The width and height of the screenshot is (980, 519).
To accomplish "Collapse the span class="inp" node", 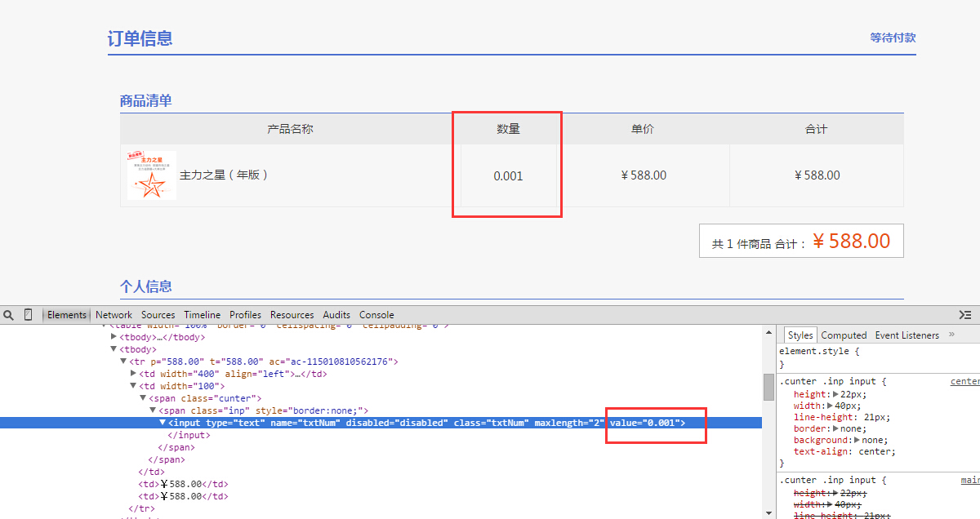I will (x=154, y=410).
